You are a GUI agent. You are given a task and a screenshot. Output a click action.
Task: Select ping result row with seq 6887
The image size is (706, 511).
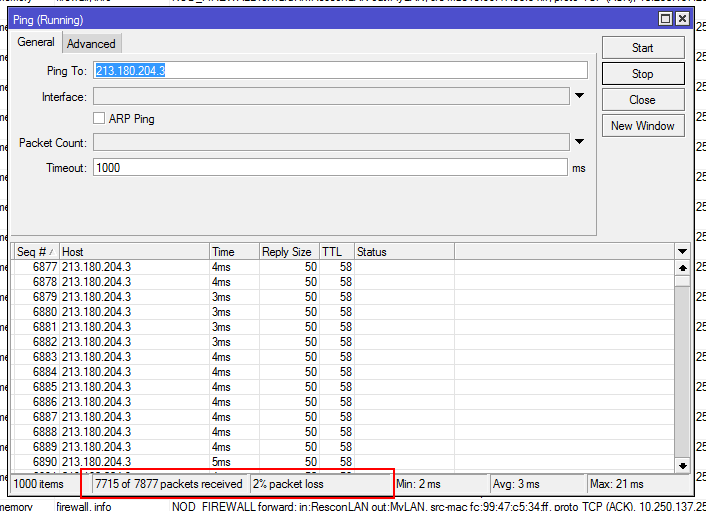pyautogui.click(x=344, y=417)
